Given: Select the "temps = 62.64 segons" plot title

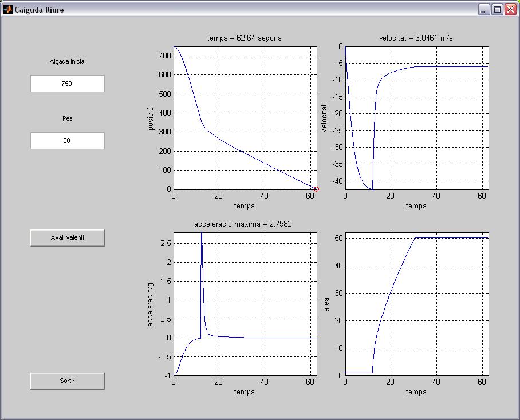Looking at the screenshot, I should click(x=244, y=38).
